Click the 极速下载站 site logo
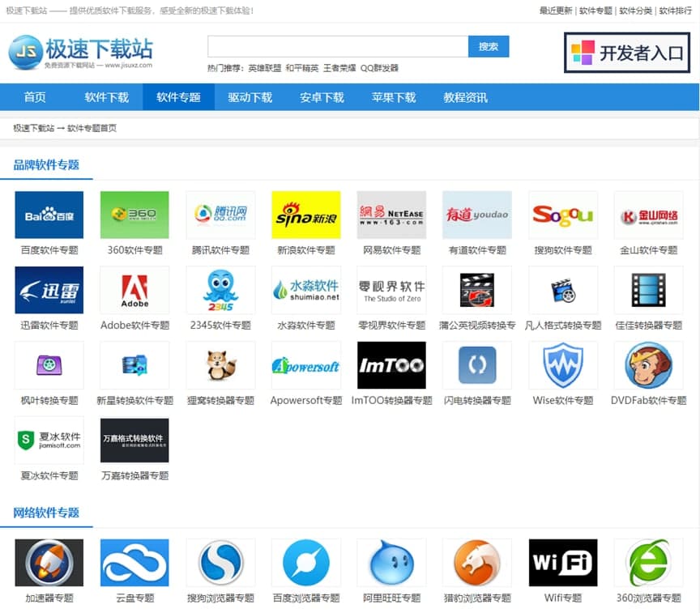700x613 pixels. click(80, 52)
